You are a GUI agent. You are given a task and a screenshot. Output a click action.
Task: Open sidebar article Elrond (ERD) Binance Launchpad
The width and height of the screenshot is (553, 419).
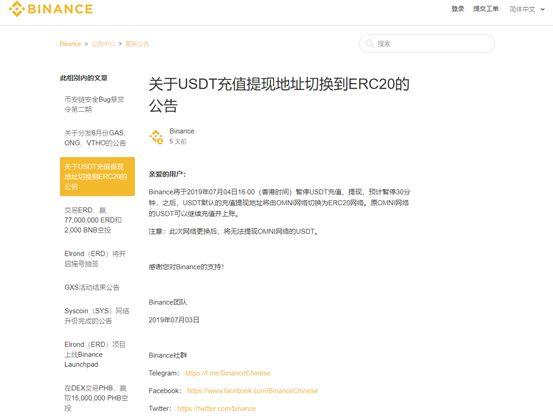pos(95,354)
